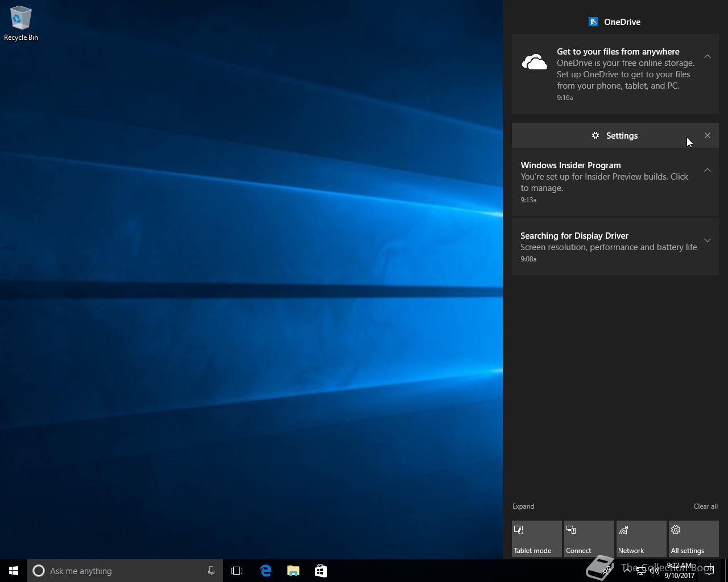Click the OneDrive group header

[615, 22]
